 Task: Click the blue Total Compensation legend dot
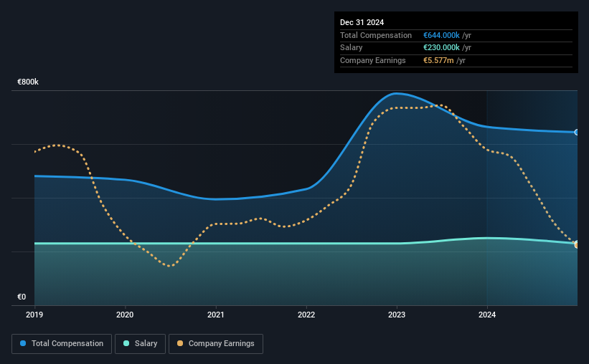click(23, 343)
